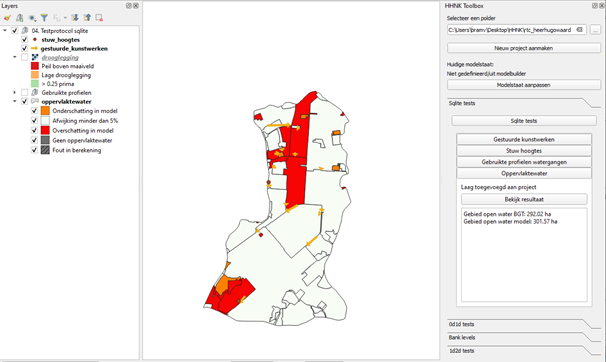The height and width of the screenshot is (362, 606).
Task: Toggle the Overschatting in model checkbox
Action: coord(34,131)
